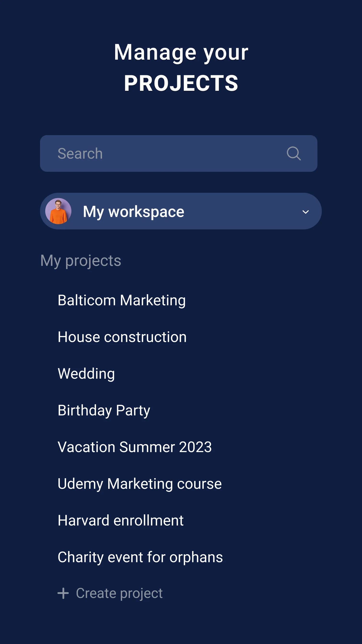Open Charity event for orphans project
This screenshot has width=362, height=644.
pos(140,557)
